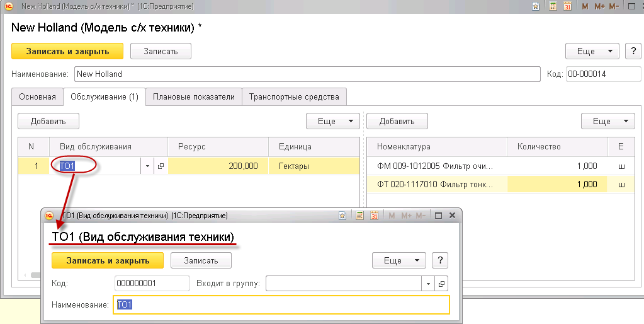Click 'Единица' column header
Viewport: 644px width, 324px height.
pyautogui.click(x=314, y=147)
